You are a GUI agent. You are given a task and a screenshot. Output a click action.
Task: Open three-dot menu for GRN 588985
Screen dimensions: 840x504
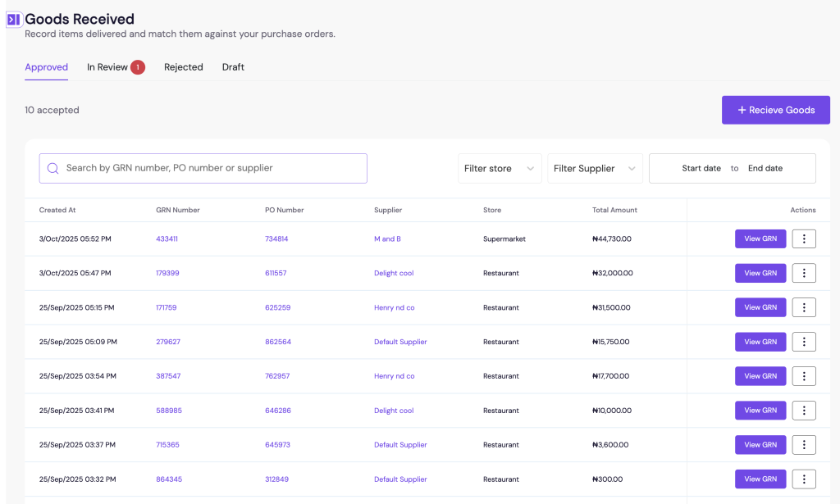pos(804,411)
